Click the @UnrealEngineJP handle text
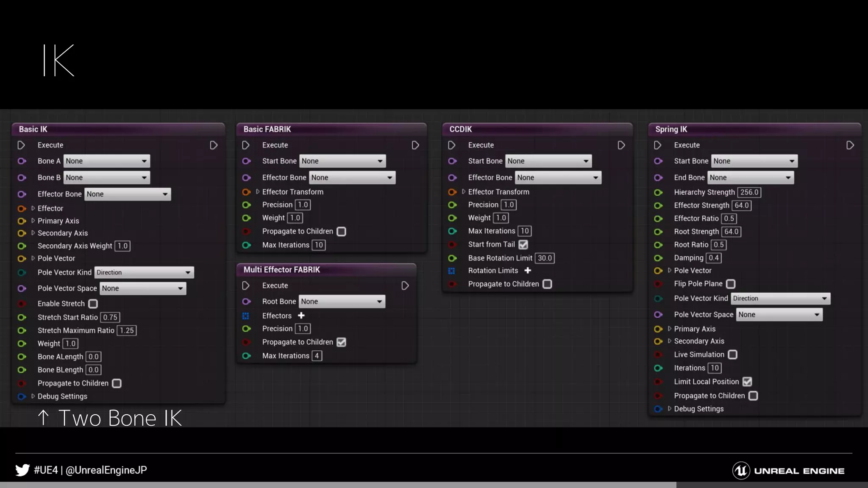The height and width of the screenshot is (488, 868). click(x=106, y=470)
